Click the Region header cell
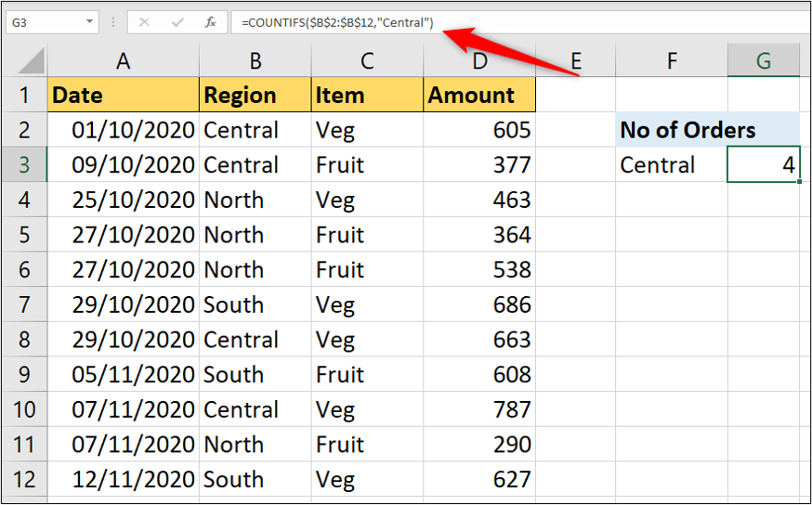This screenshot has height=505, width=812. [255, 95]
